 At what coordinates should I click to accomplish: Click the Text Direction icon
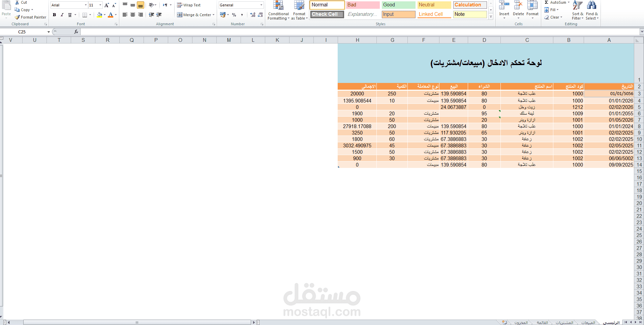165,5
